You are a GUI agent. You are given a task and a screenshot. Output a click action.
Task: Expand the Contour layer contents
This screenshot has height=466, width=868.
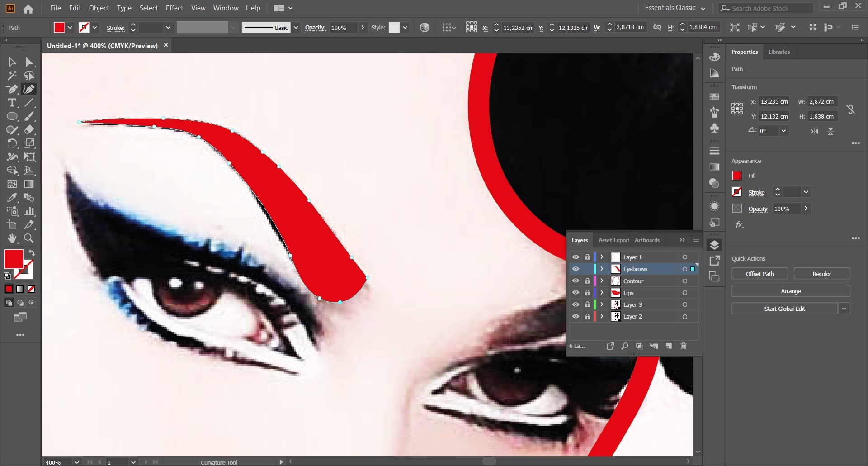(x=602, y=281)
